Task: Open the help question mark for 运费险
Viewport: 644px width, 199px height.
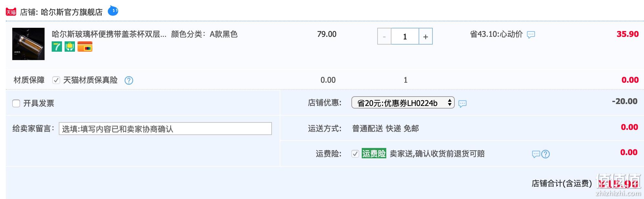Action: point(545,154)
